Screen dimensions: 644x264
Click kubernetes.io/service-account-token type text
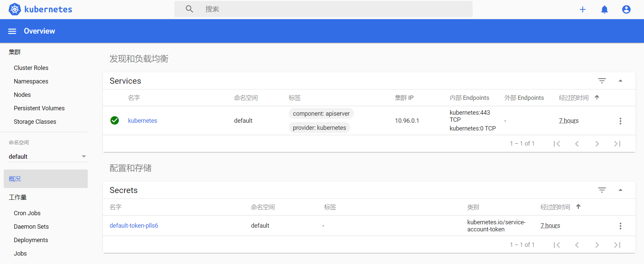point(496,226)
